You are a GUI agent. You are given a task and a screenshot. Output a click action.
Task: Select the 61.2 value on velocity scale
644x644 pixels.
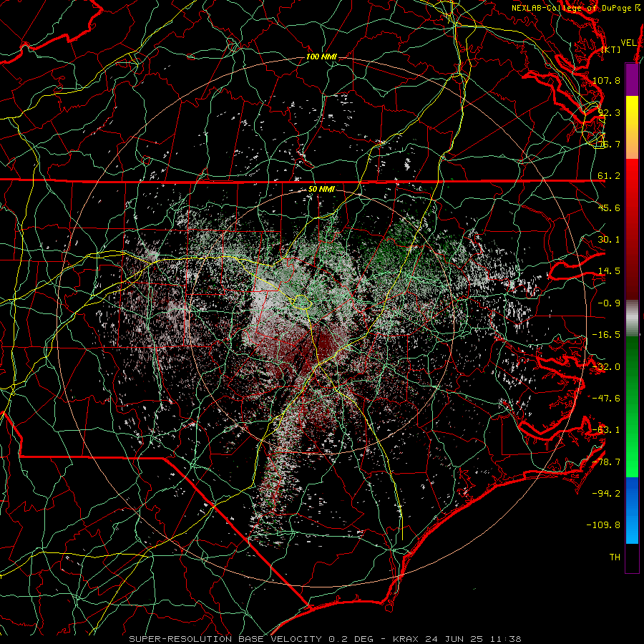point(609,176)
